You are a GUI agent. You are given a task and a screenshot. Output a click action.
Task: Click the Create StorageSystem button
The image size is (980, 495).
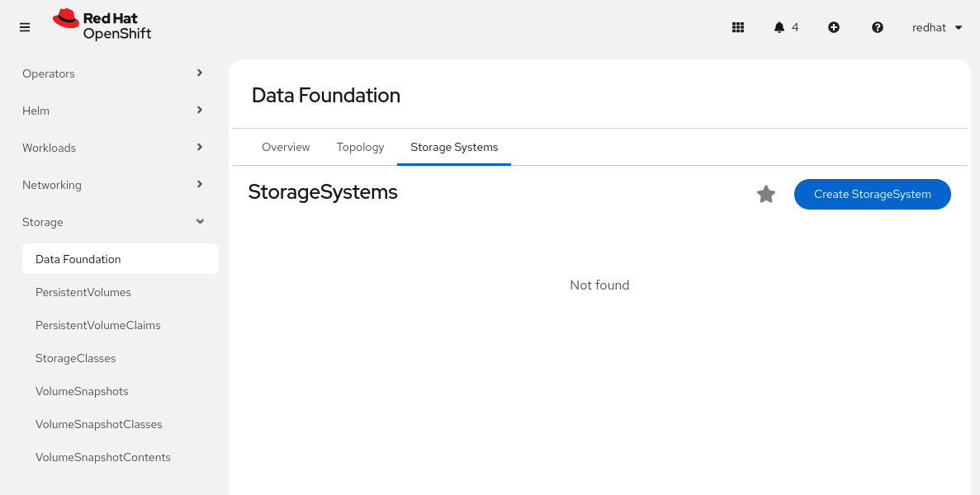pos(872,195)
